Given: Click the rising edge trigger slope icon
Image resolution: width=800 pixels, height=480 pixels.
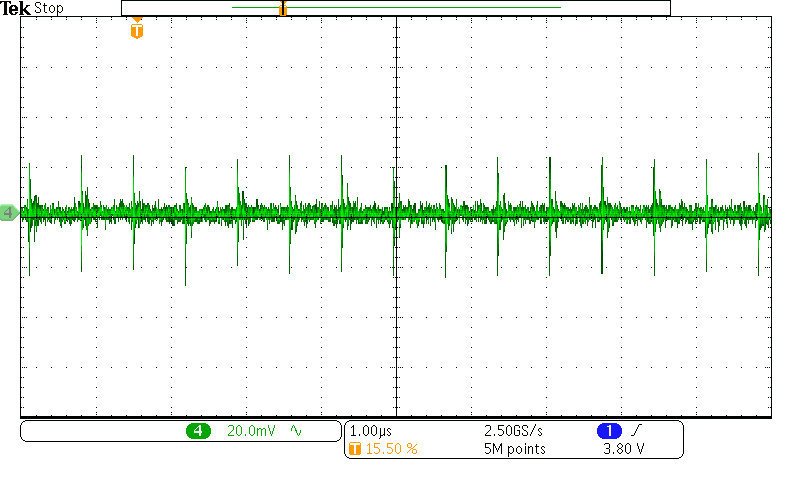Looking at the screenshot, I should (636, 430).
